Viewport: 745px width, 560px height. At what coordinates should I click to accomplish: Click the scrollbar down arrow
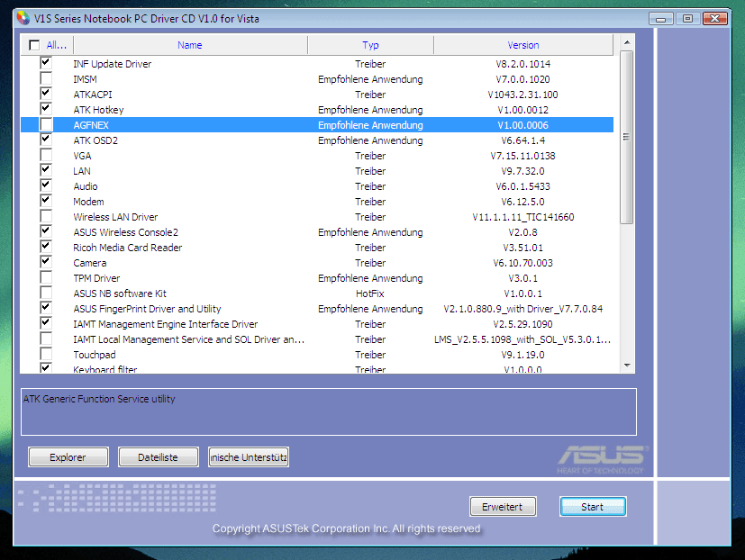(x=627, y=366)
